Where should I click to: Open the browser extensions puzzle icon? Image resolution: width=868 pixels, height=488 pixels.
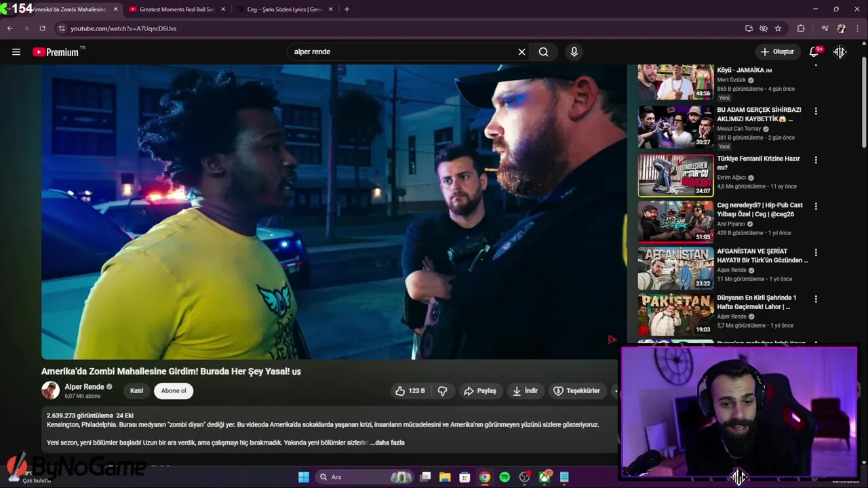(801, 28)
